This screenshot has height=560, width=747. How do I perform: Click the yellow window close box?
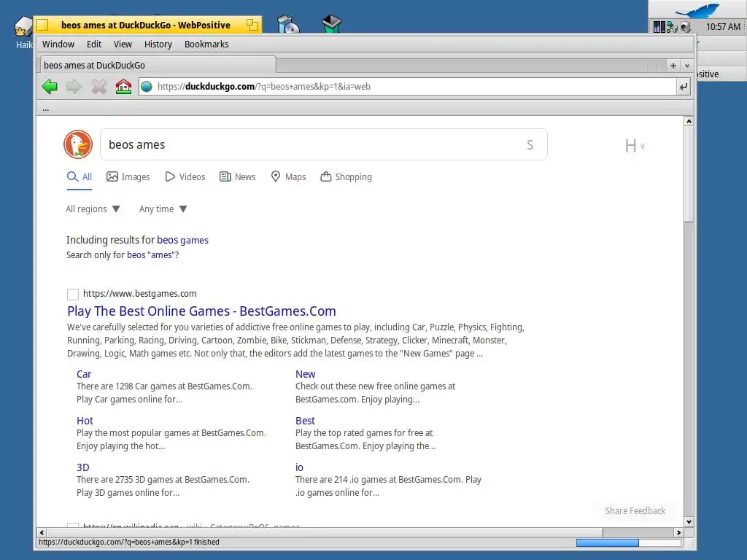pyautogui.click(x=42, y=25)
